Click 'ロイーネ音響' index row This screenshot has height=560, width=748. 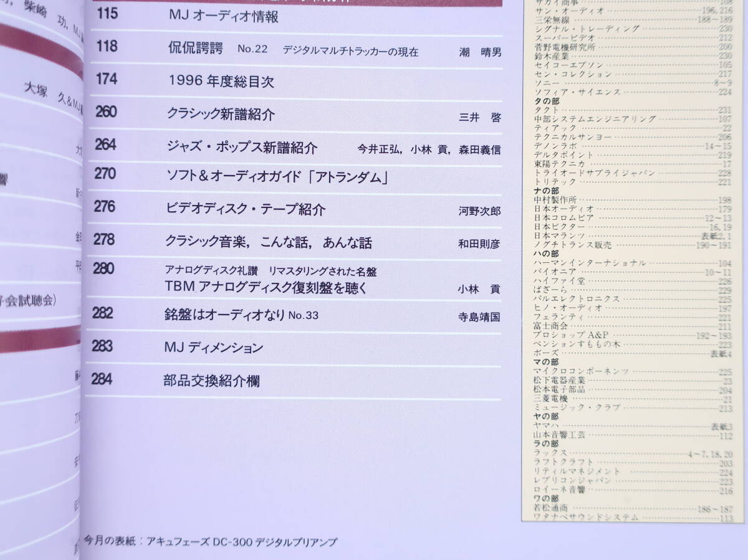click(x=633, y=490)
